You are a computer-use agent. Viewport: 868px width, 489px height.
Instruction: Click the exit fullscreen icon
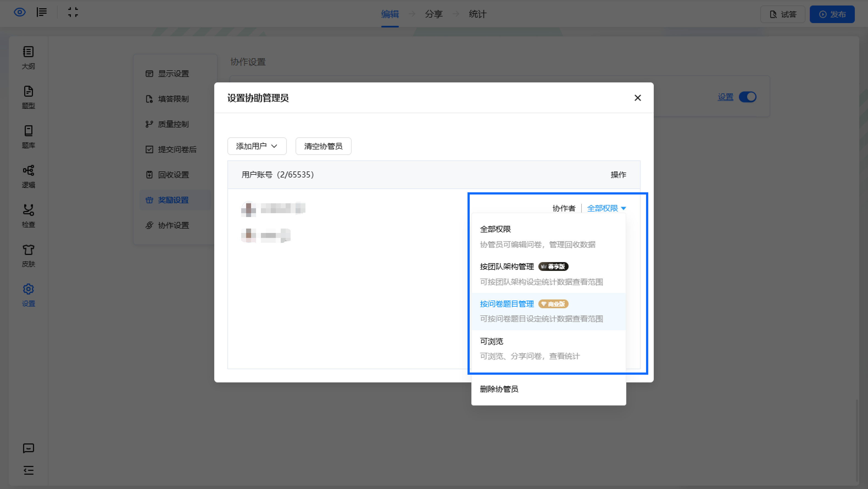tap(73, 12)
